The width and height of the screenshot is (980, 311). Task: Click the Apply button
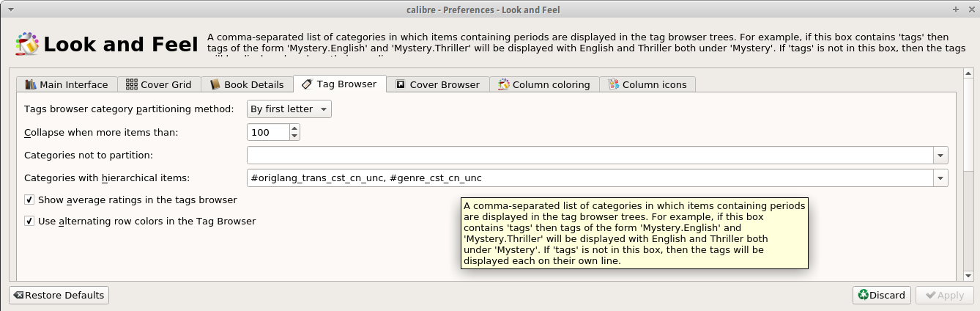tap(945, 295)
